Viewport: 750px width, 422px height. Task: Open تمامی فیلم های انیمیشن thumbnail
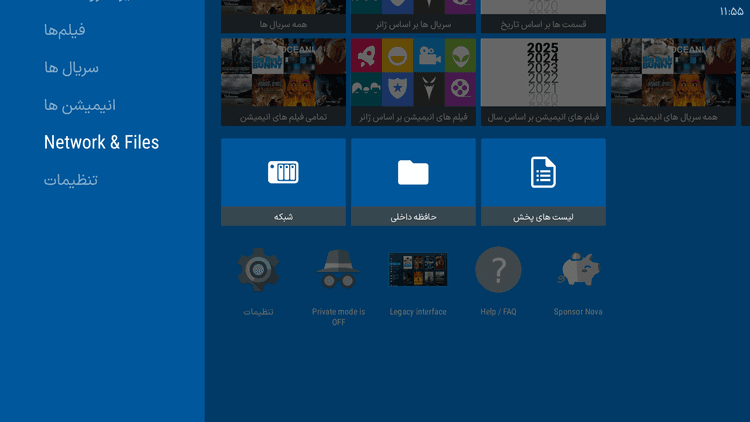pos(283,82)
